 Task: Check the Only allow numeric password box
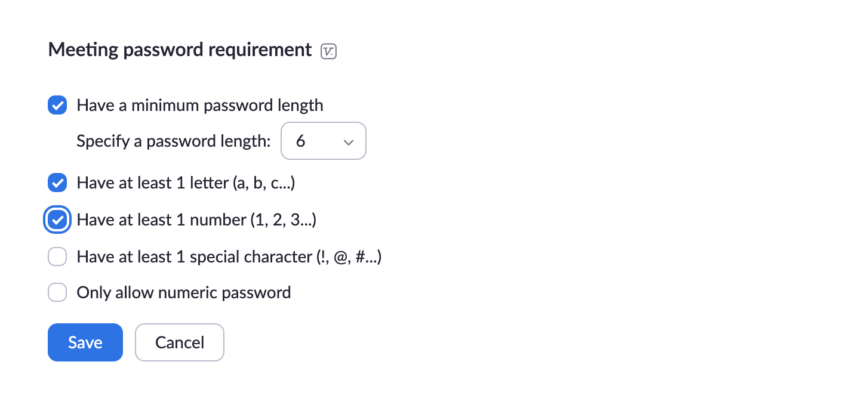pyautogui.click(x=57, y=293)
